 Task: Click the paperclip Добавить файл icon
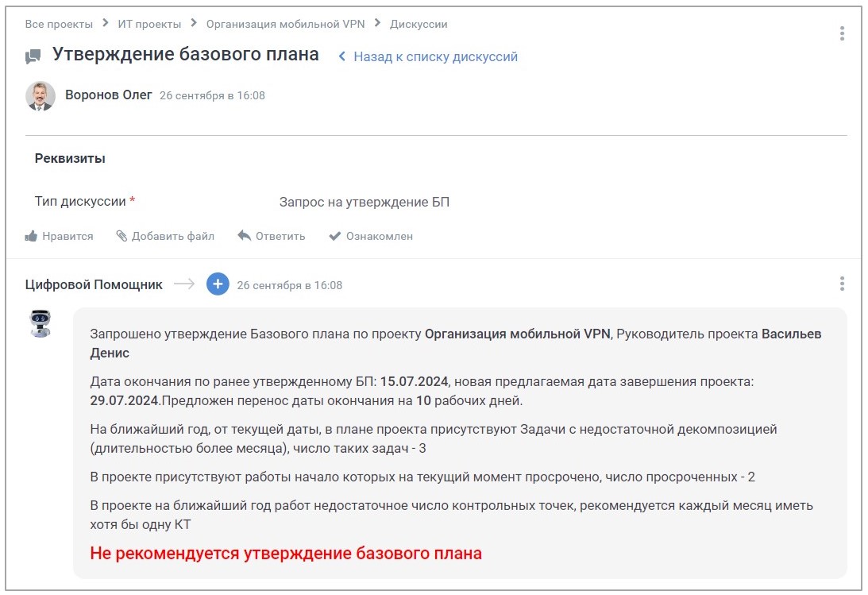tap(122, 236)
